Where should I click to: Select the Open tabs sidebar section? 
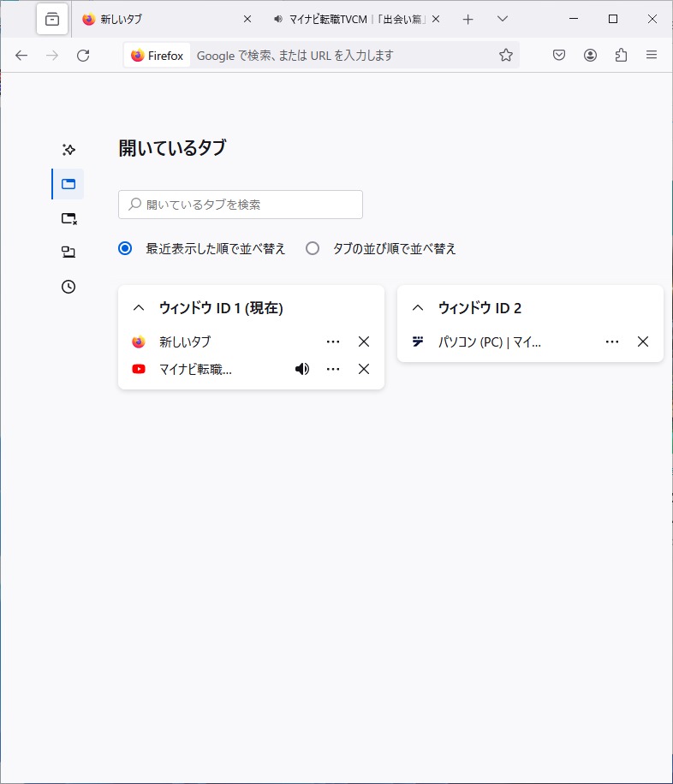pos(68,184)
